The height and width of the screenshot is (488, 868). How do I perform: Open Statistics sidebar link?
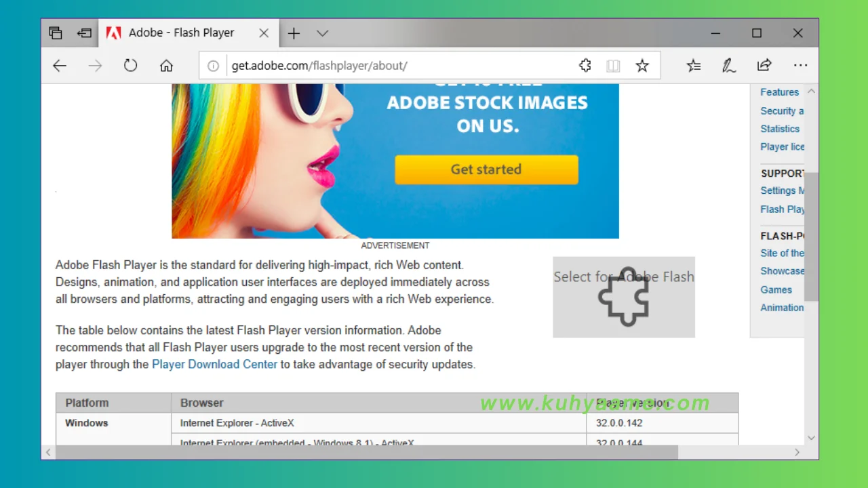pos(780,129)
